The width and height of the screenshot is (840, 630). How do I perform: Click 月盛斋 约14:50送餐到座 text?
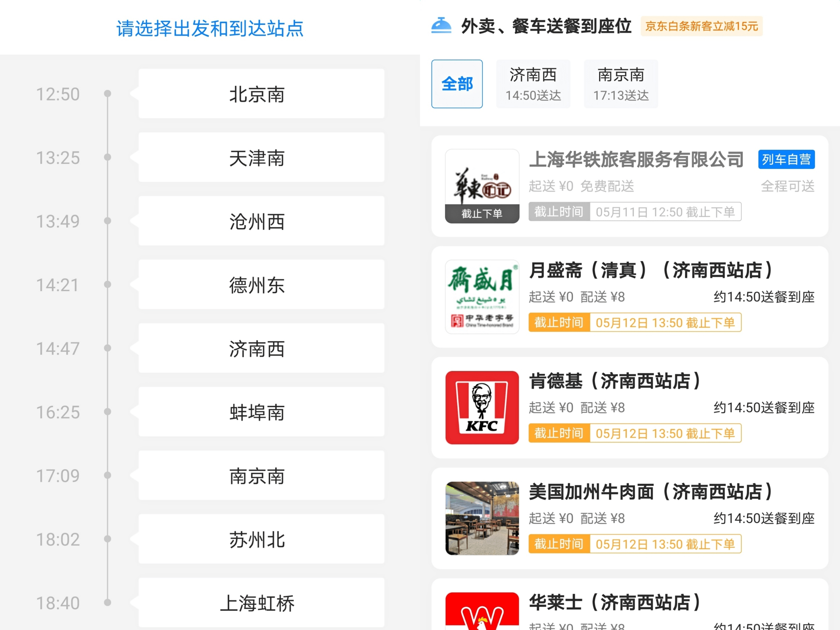764,297
